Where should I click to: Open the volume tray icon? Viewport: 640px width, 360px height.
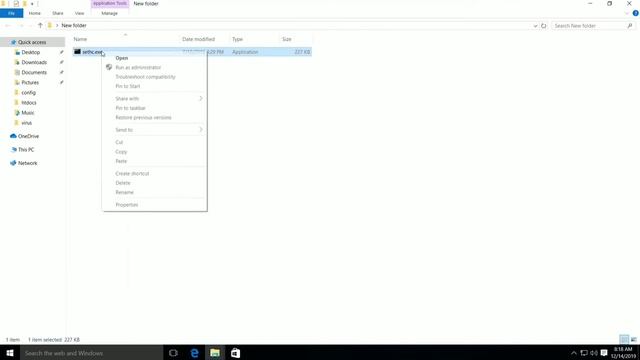click(594, 353)
